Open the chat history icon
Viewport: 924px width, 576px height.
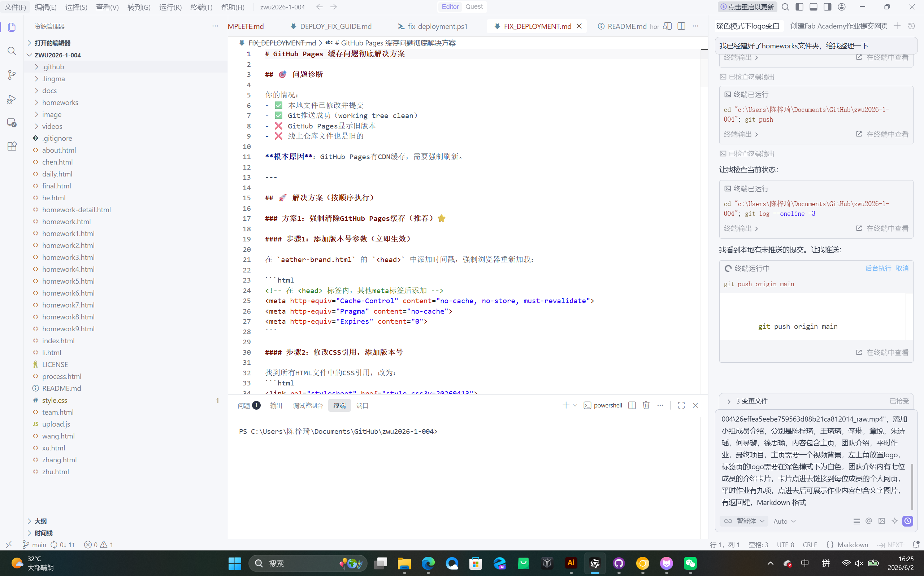coord(911,26)
